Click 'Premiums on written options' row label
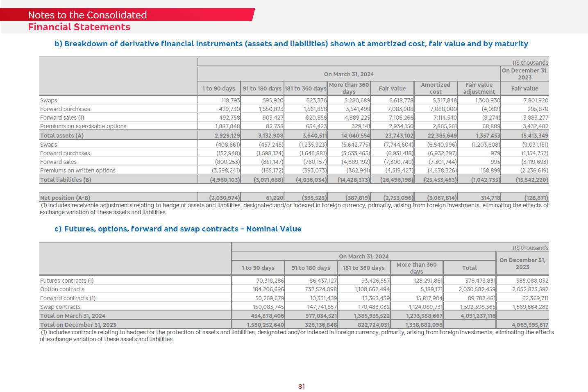588x392 pixels. point(78,170)
